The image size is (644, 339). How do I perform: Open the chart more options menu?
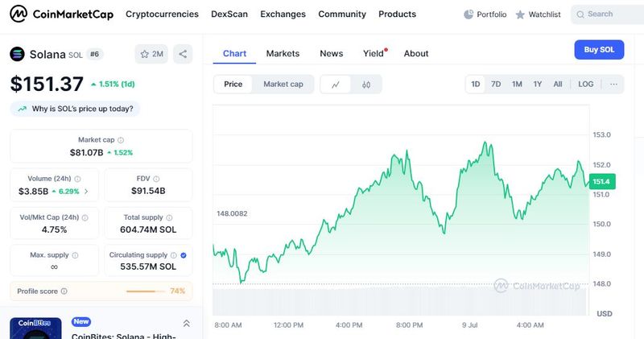[613, 85]
